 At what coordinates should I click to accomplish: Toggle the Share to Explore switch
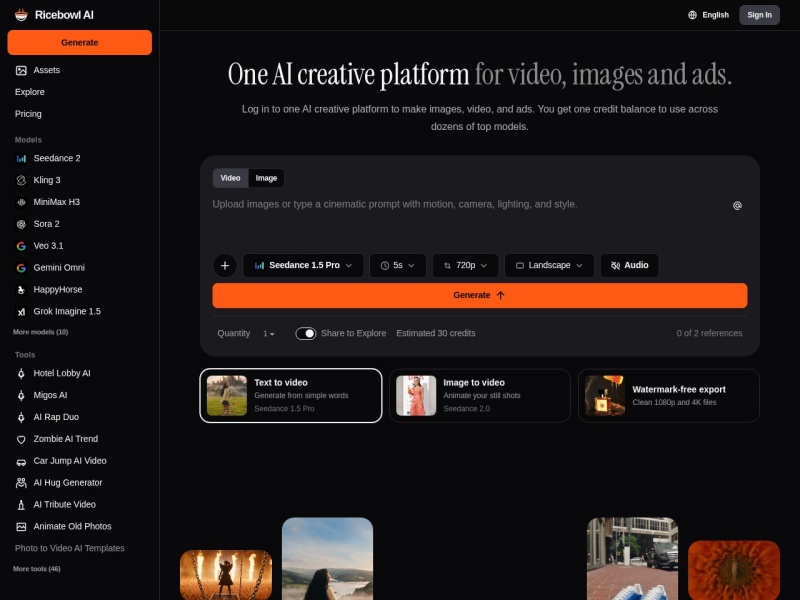306,333
